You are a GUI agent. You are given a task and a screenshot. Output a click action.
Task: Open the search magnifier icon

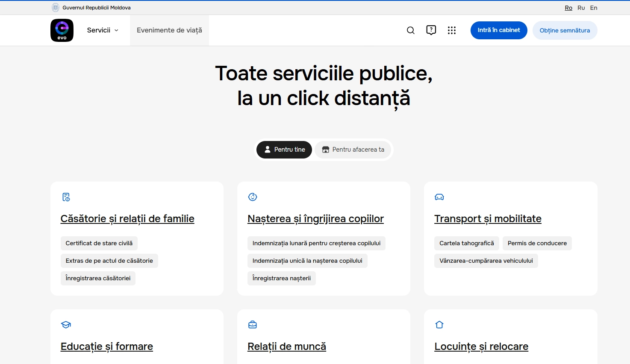pyautogui.click(x=410, y=30)
